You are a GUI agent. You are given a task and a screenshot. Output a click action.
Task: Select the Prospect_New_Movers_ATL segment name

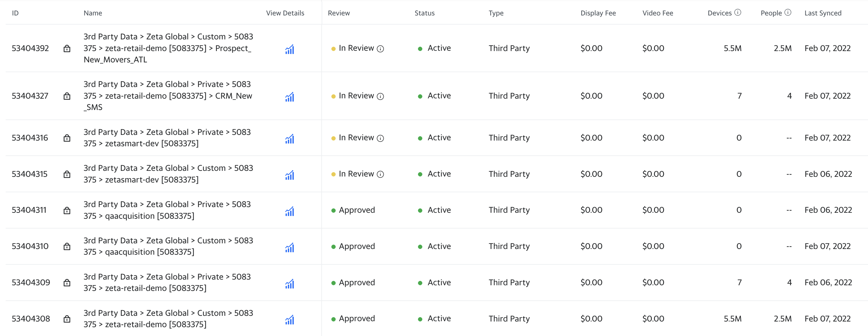tap(168, 48)
